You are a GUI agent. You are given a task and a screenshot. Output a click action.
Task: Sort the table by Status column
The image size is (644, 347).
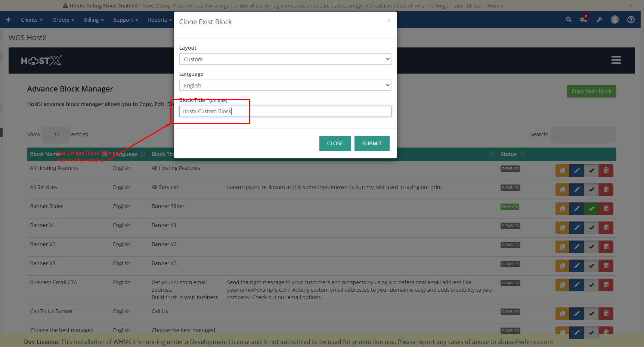tap(513, 154)
